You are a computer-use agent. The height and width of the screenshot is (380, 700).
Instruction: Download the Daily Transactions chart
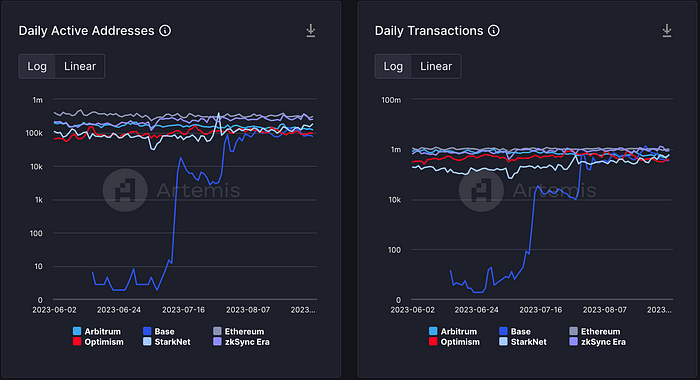point(667,31)
